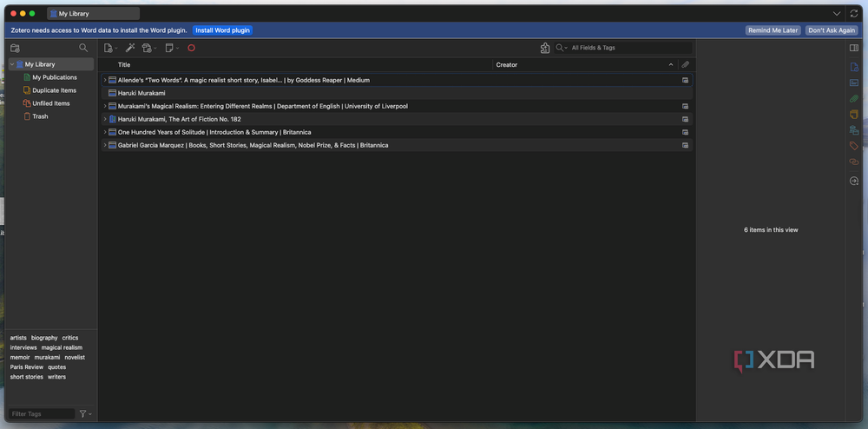Collapse the My Library tree chevron

(x=12, y=65)
